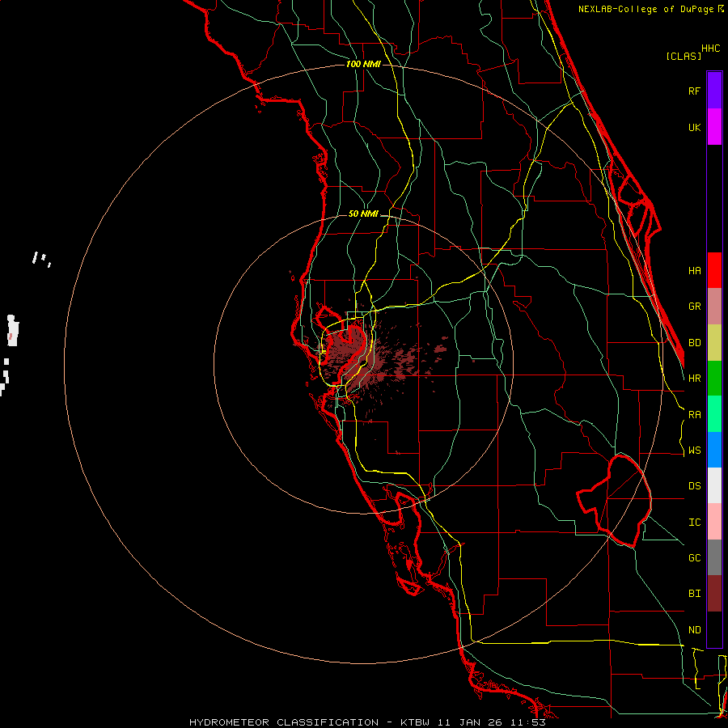Click the 11:53 timestamp
Screen dimensions: 728x728
pos(528,722)
